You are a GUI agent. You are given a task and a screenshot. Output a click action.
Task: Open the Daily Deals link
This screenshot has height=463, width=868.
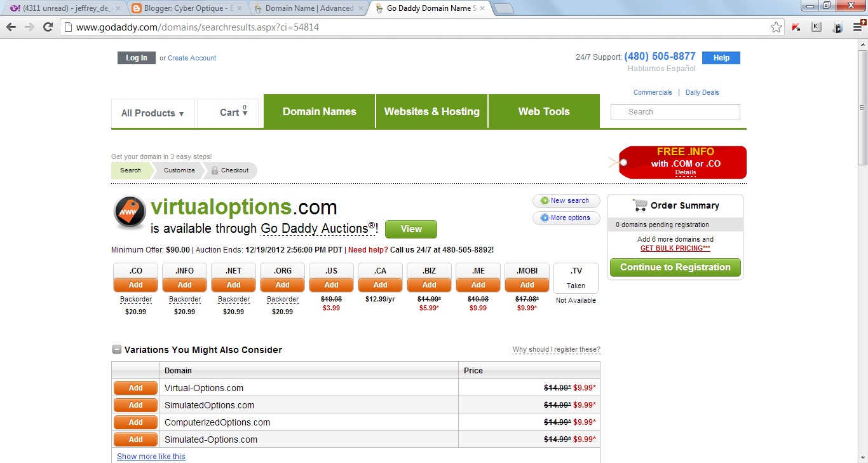coord(702,92)
